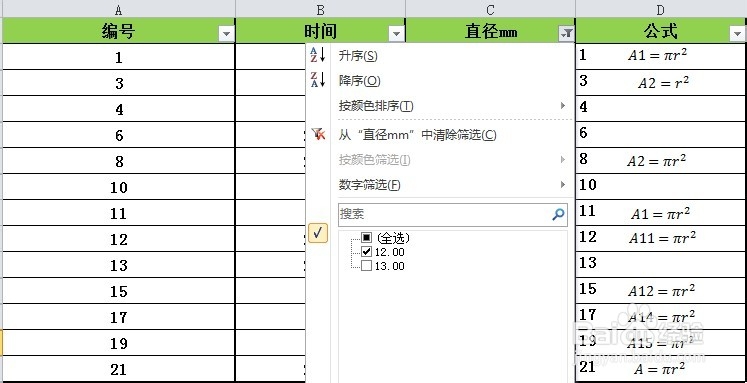Click formula A = πr² in row 21
This screenshot has width=747, height=383.
click(659, 369)
